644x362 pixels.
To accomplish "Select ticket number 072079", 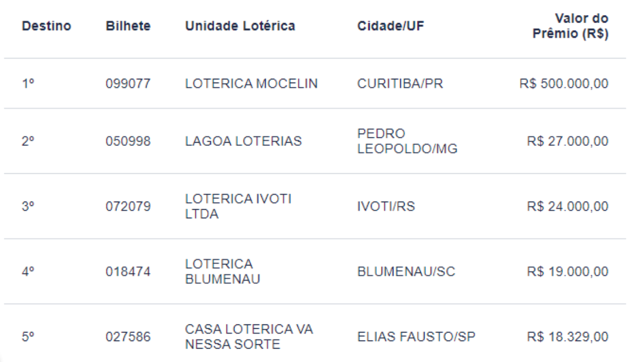I will 127,207.
